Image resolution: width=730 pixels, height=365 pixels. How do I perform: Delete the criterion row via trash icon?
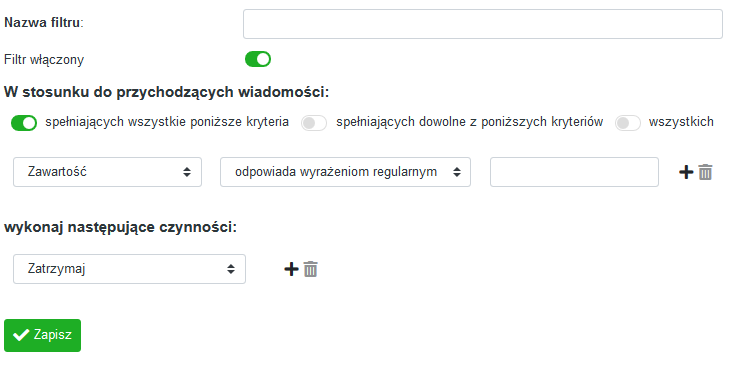tap(705, 172)
